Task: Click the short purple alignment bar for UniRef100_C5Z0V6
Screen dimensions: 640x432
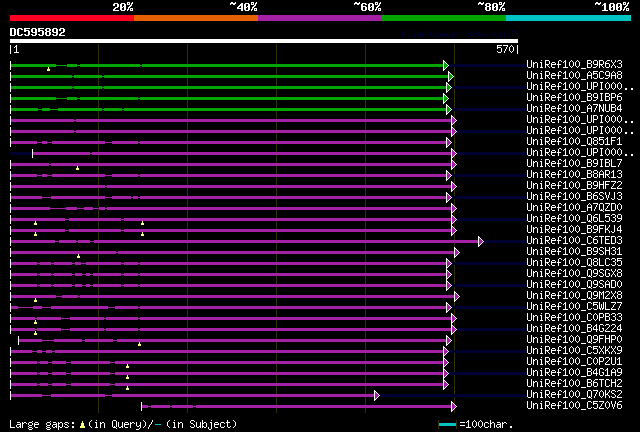Action: 297,407
